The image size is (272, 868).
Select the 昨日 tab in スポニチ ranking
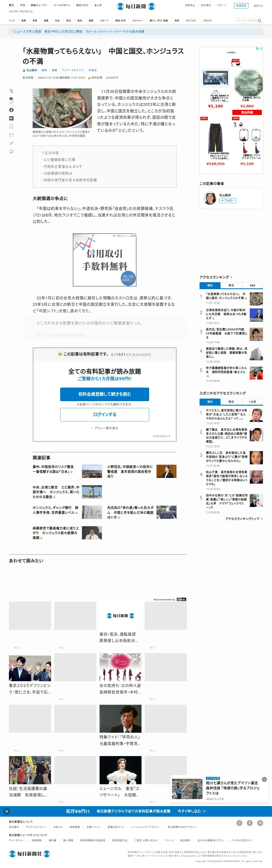(x=231, y=402)
